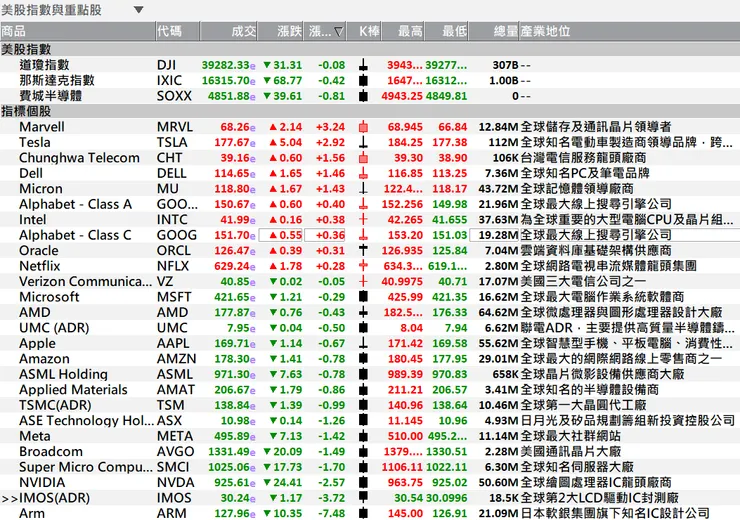Screen dimensions: 740x520
Task: Select the TSMC(ADR) row name
Action: coord(55,405)
